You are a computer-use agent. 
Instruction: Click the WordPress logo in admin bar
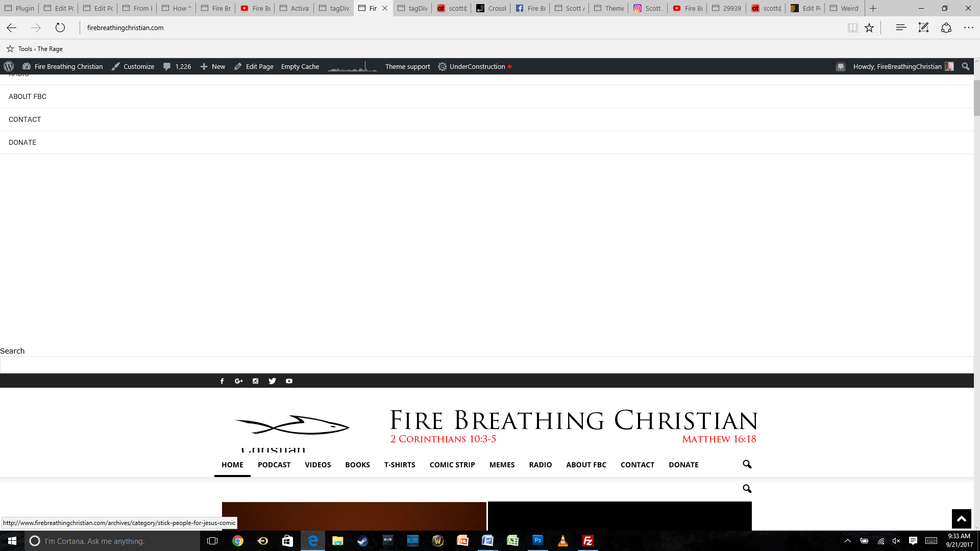pos(9,66)
